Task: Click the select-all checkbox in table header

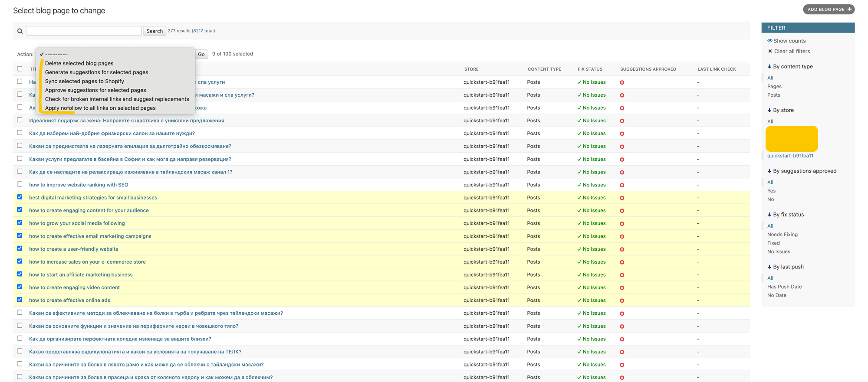Action: [20, 69]
